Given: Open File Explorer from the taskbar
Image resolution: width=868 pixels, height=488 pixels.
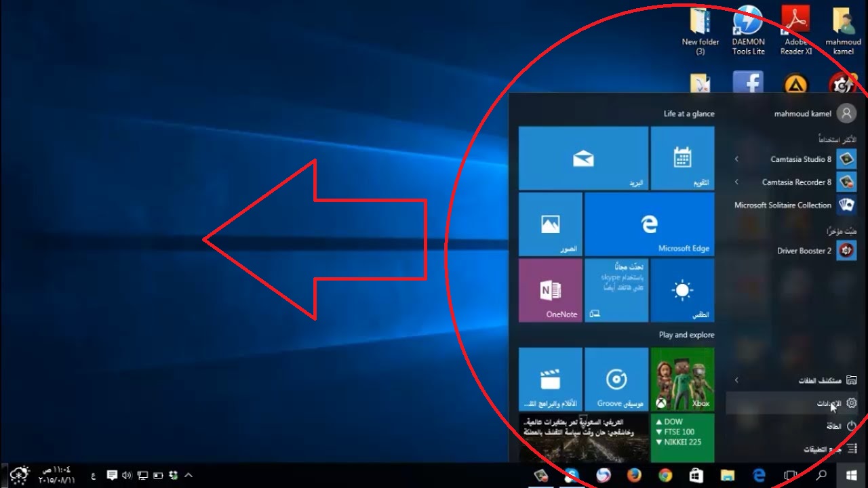Looking at the screenshot, I should pos(728,475).
